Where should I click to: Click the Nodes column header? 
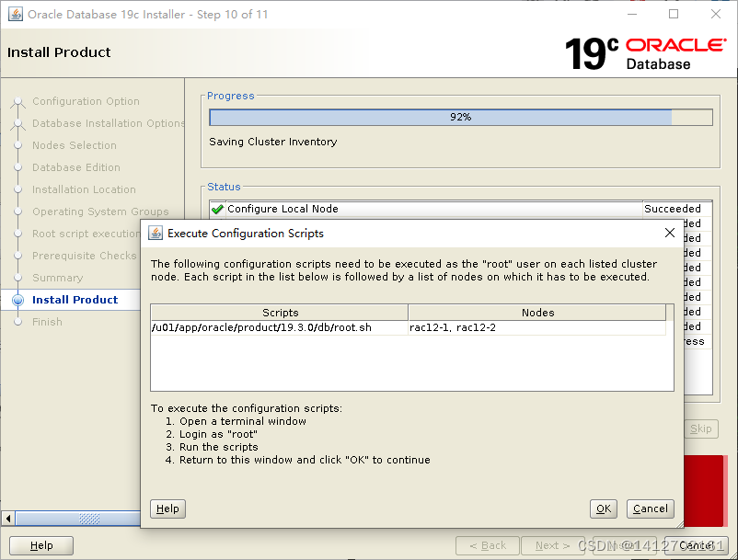pos(537,313)
